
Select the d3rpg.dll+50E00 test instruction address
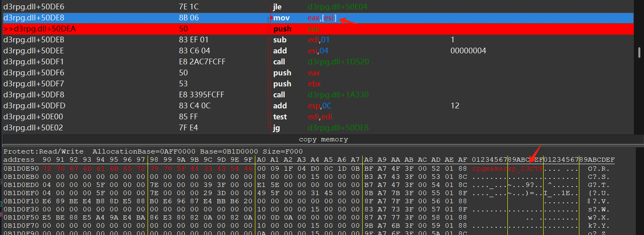click(33, 117)
